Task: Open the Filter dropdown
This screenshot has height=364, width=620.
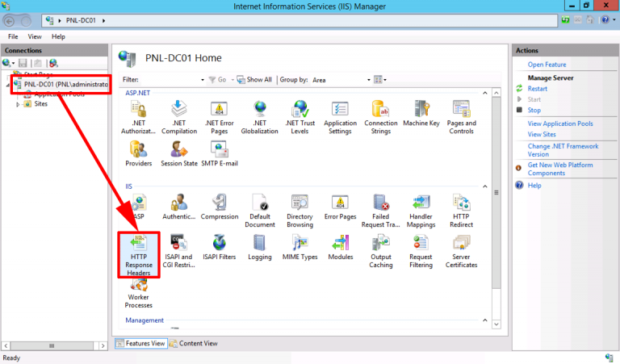Action: (x=203, y=80)
